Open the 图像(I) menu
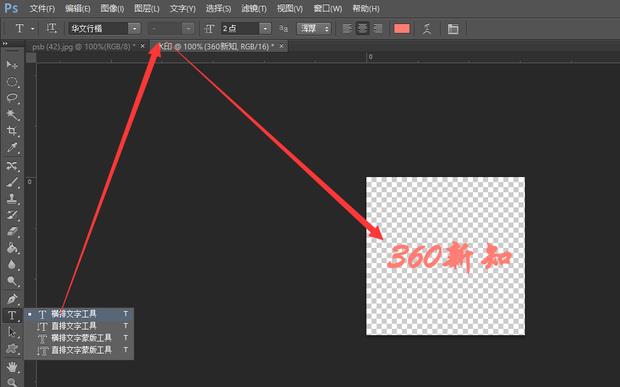 [112, 8]
